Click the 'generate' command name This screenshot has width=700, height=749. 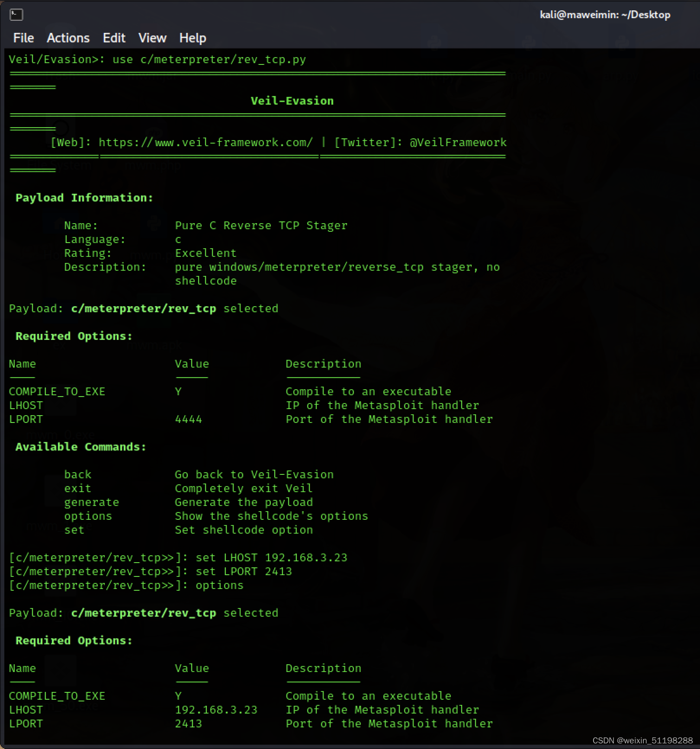tap(91, 502)
